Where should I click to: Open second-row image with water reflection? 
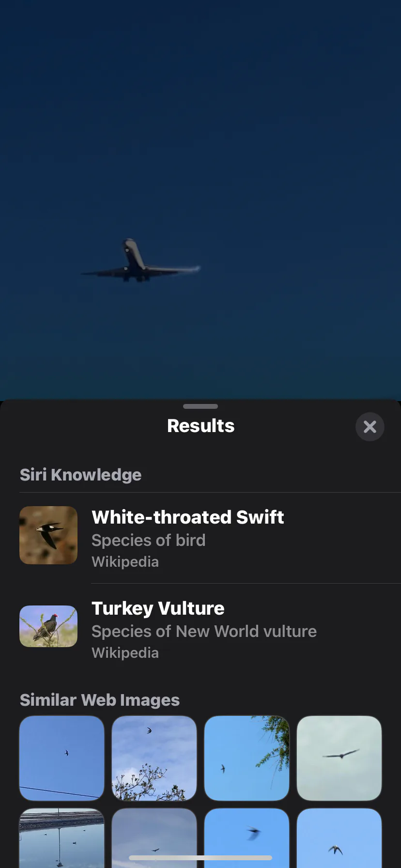coord(62,838)
